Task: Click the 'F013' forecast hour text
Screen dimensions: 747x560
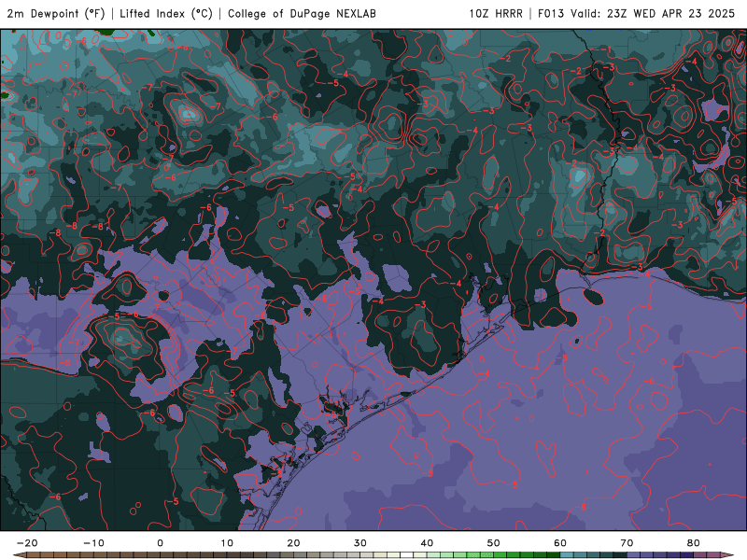Action: click(551, 13)
